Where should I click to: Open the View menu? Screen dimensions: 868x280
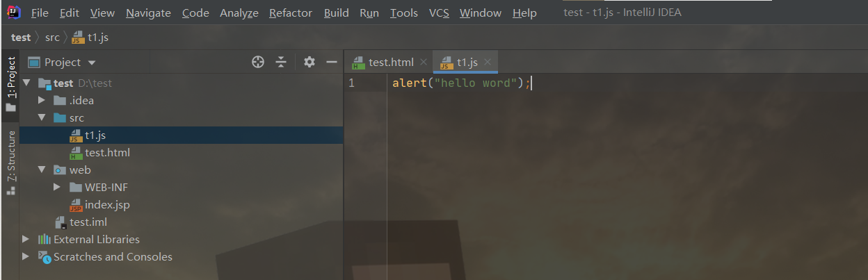coord(102,13)
